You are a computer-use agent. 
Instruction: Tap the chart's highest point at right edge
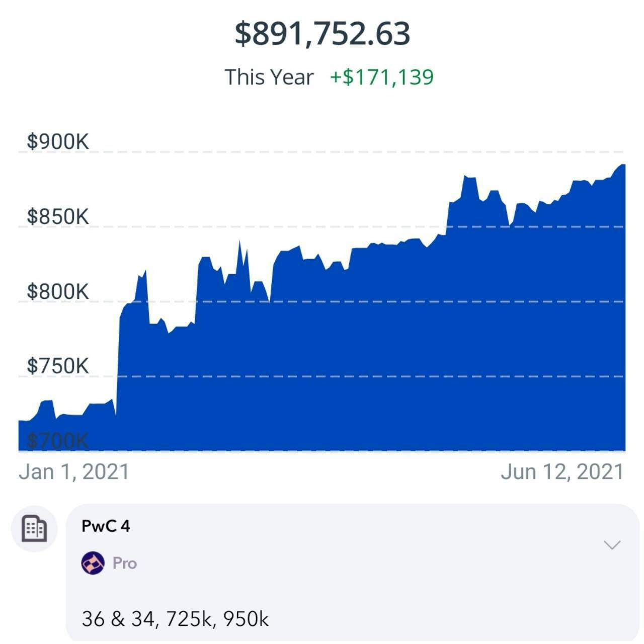click(x=622, y=166)
